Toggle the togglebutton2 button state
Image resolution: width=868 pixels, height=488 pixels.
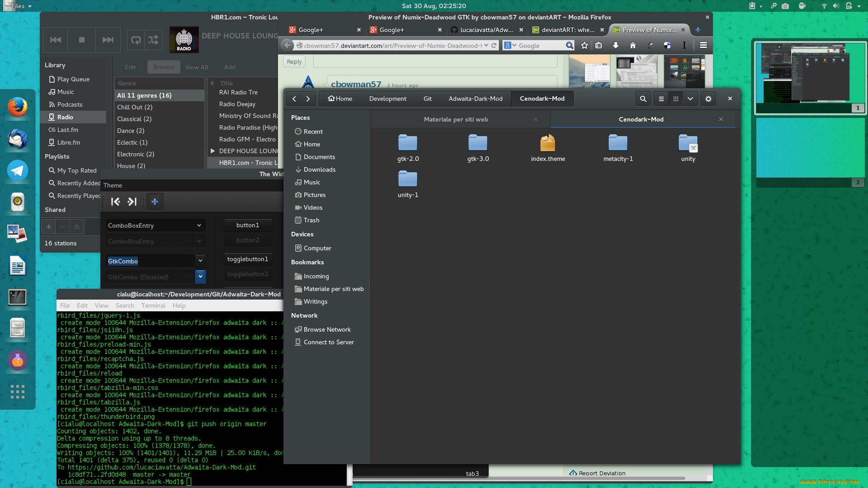247,274
